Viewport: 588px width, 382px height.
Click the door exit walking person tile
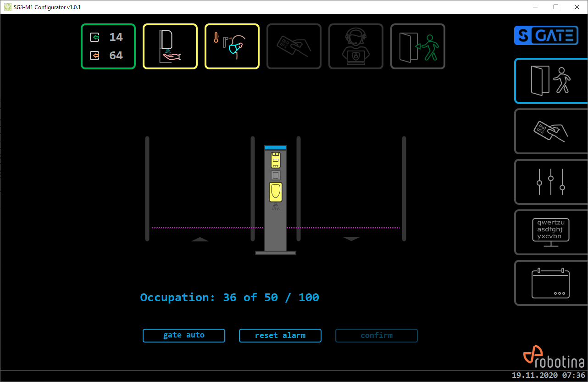(418, 46)
